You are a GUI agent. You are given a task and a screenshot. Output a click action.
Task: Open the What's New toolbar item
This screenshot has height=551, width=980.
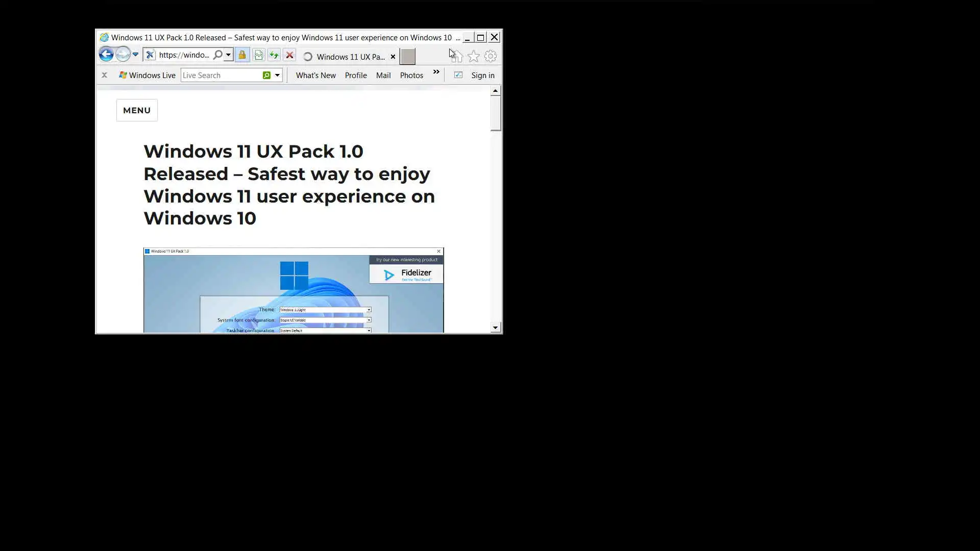pyautogui.click(x=315, y=76)
